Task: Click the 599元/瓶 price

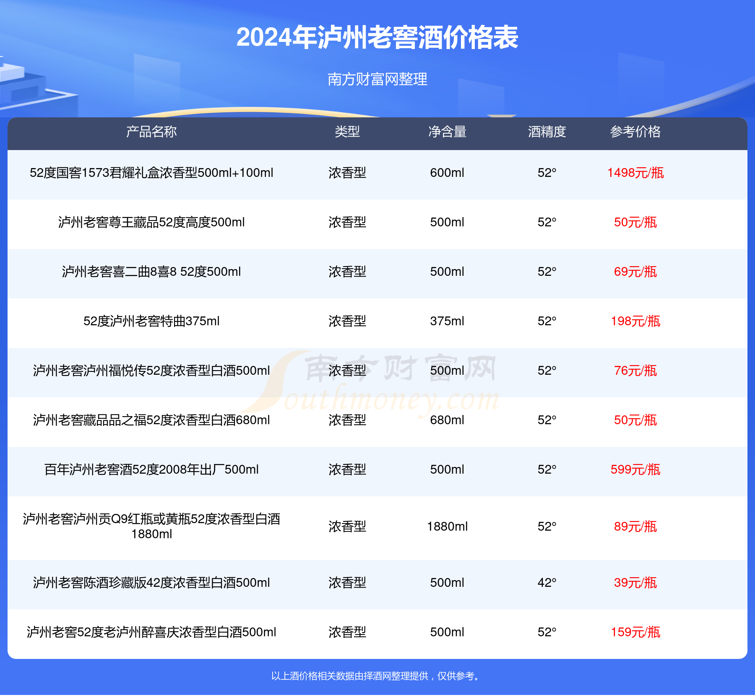Action: point(635,469)
